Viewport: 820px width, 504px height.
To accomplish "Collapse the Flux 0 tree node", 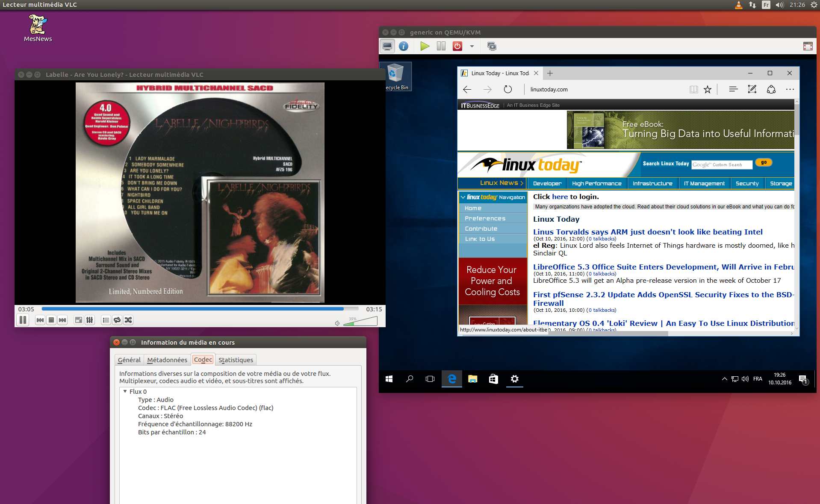I will [x=125, y=391].
